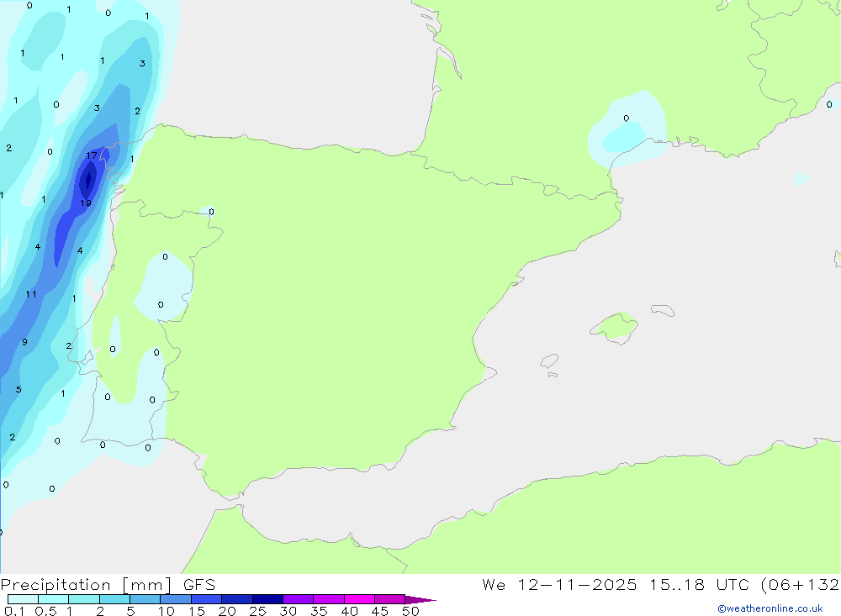Image resolution: width=841 pixels, height=616 pixels.
Task: Click the legend label '20'
Action: [227, 611]
